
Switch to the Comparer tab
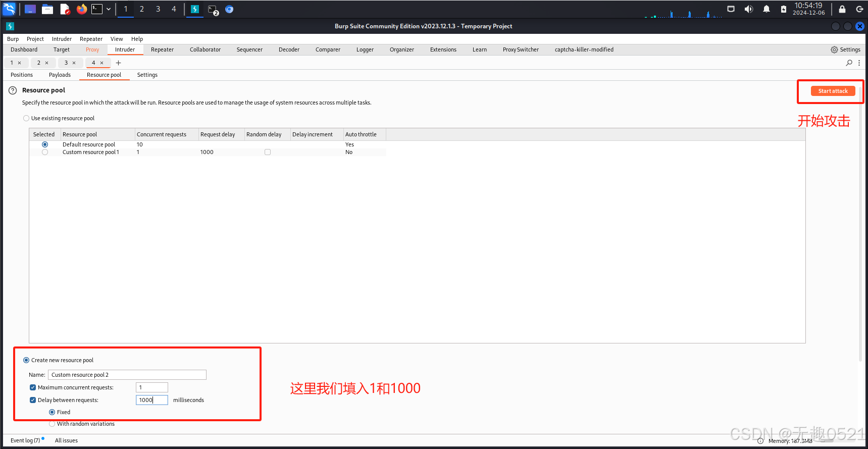point(328,49)
